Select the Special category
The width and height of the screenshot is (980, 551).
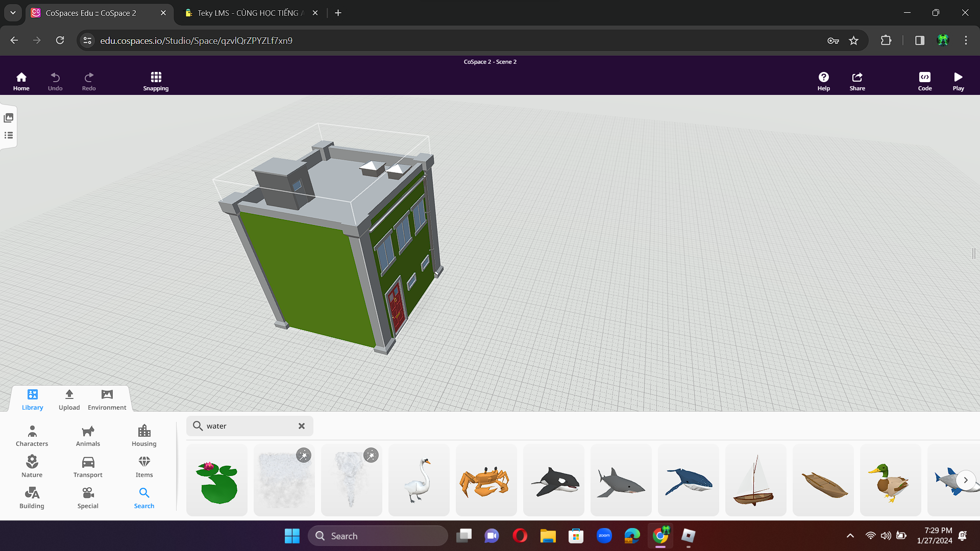pos(88,498)
